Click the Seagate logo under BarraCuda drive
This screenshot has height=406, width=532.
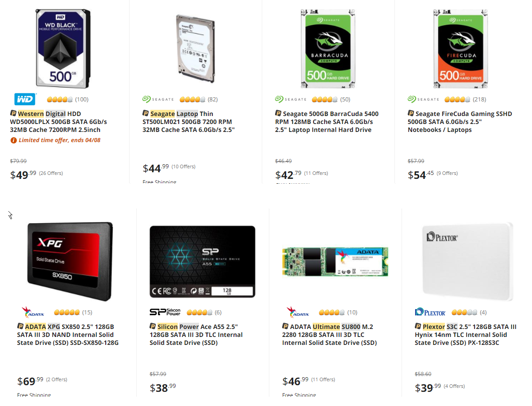pos(291,99)
